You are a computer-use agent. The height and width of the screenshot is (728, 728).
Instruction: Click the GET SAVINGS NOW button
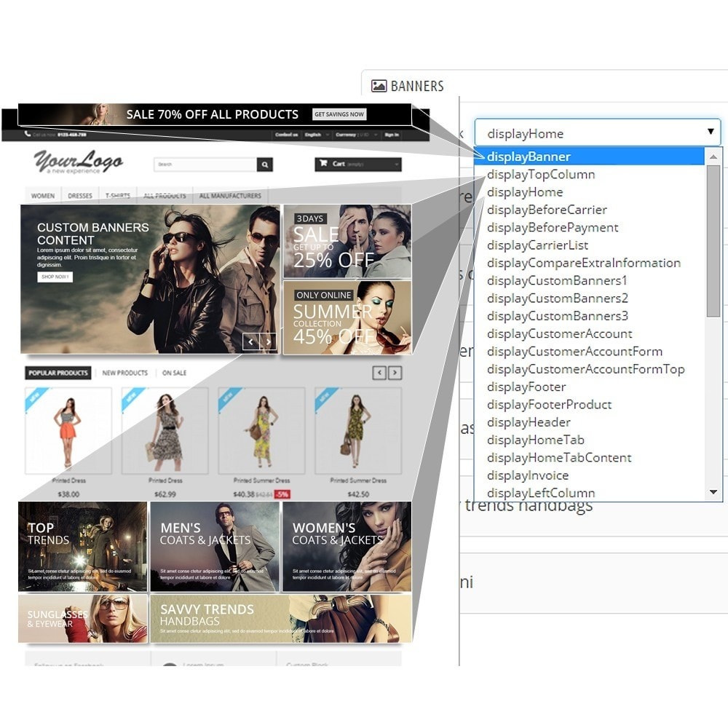(339, 114)
